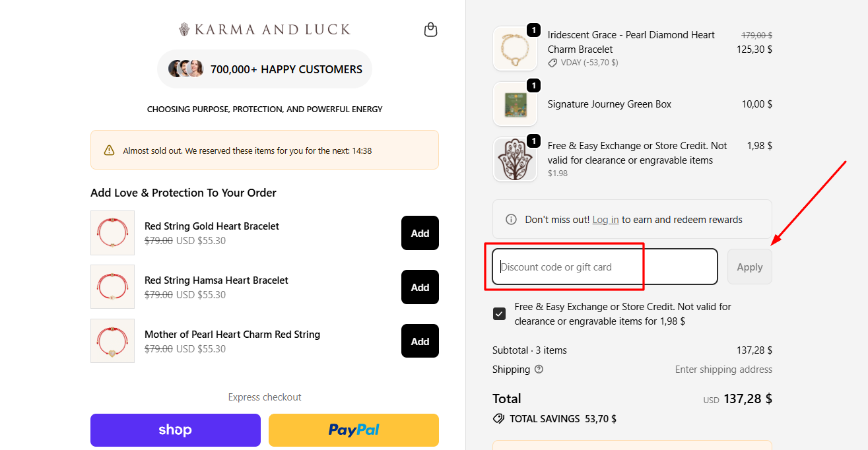Click the Signature Journey Green Box thumbnail
868x450 pixels.
pyautogui.click(x=515, y=104)
